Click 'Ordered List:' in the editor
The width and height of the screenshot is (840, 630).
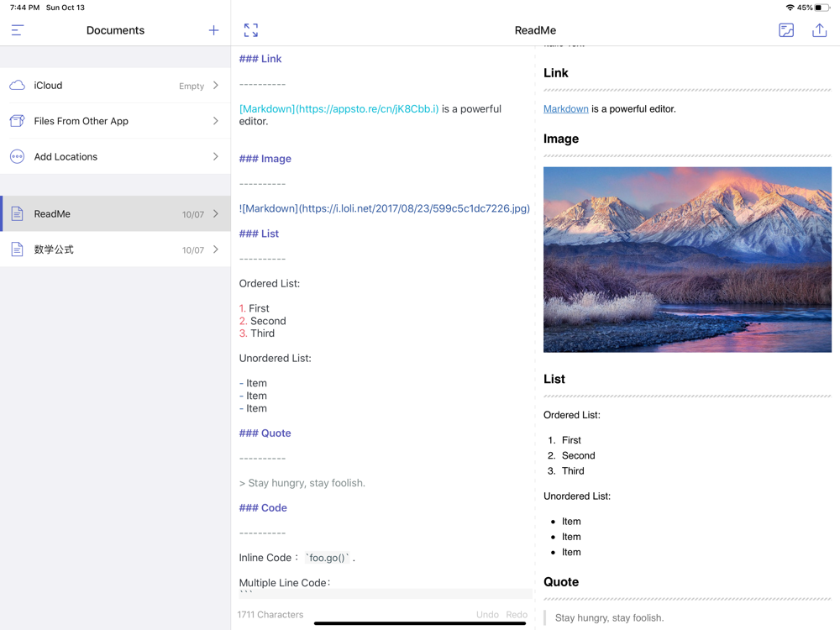click(x=270, y=283)
